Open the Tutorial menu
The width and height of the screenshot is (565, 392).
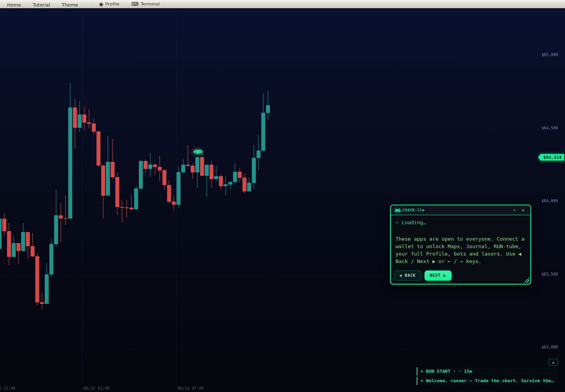point(41,5)
